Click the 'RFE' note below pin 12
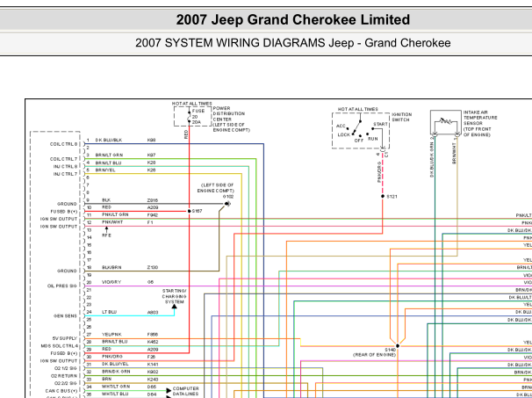Screen dimensions: 532x398 (106, 235)
